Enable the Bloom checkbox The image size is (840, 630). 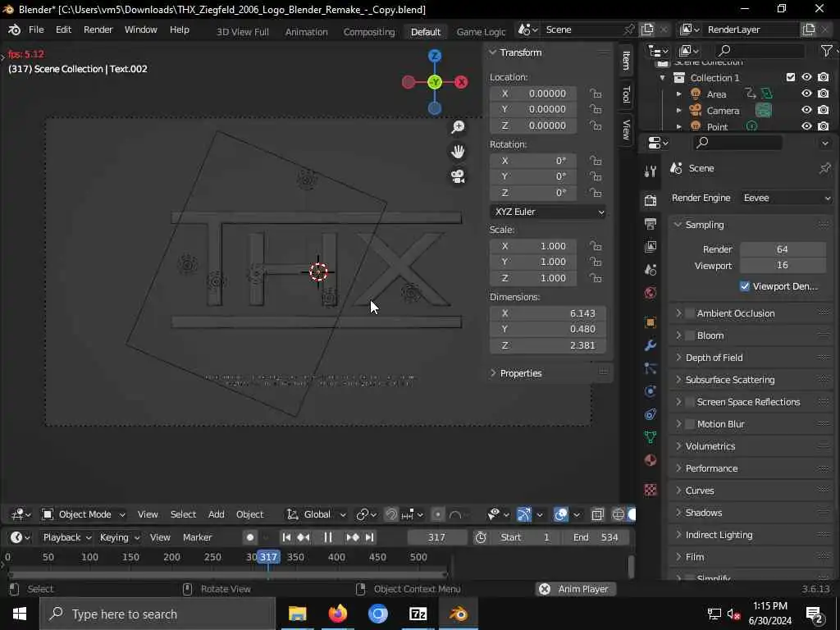pos(690,336)
